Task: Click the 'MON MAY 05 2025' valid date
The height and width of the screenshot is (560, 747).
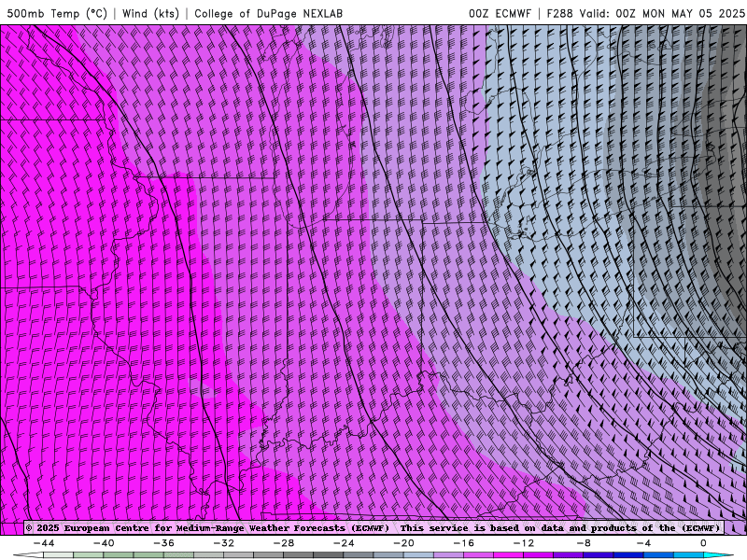Action: pyautogui.click(x=694, y=13)
